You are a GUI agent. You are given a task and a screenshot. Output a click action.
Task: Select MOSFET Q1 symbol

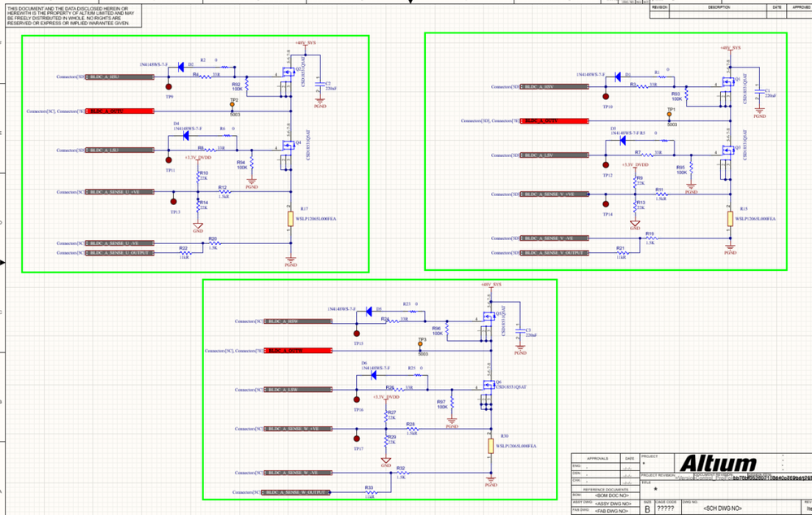pyautogui.click(x=728, y=82)
